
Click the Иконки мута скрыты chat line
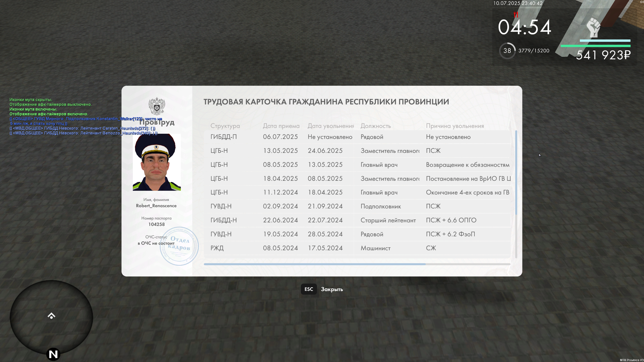click(31, 100)
